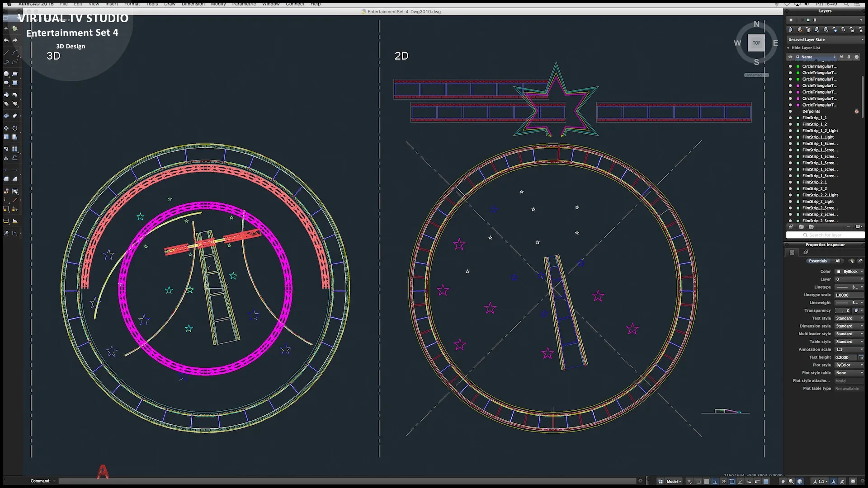Click the TOP face of the ViewCube
Image resolution: width=868 pixels, height=488 pixels.
(x=756, y=43)
